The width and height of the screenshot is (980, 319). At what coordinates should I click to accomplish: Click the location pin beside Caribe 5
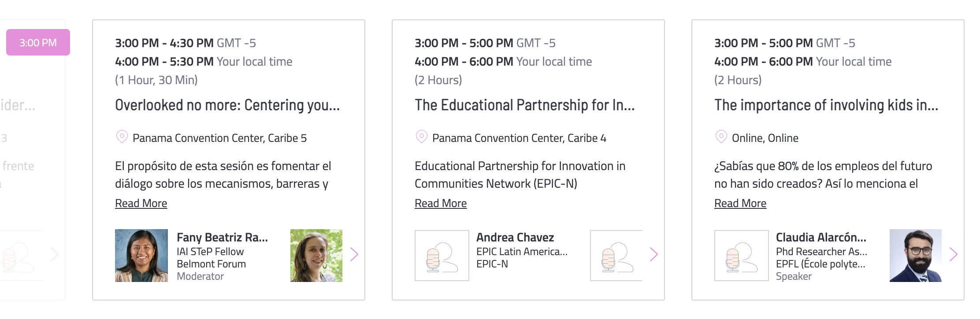tap(122, 137)
